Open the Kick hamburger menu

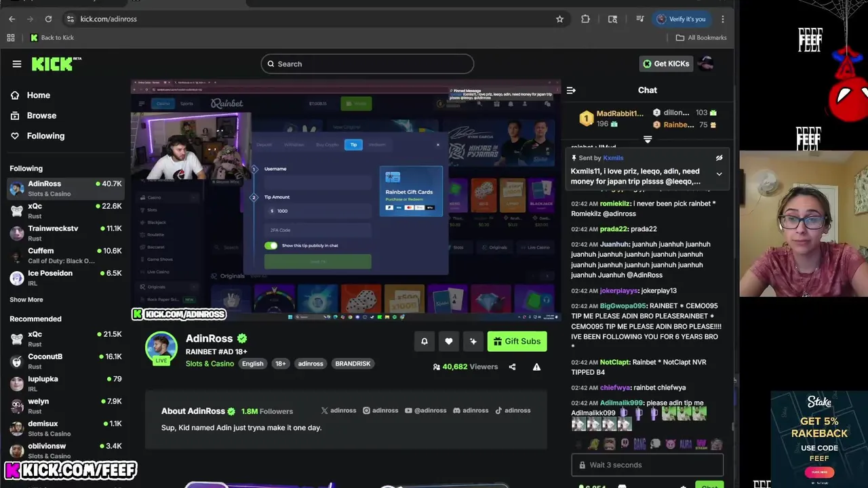click(16, 64)
